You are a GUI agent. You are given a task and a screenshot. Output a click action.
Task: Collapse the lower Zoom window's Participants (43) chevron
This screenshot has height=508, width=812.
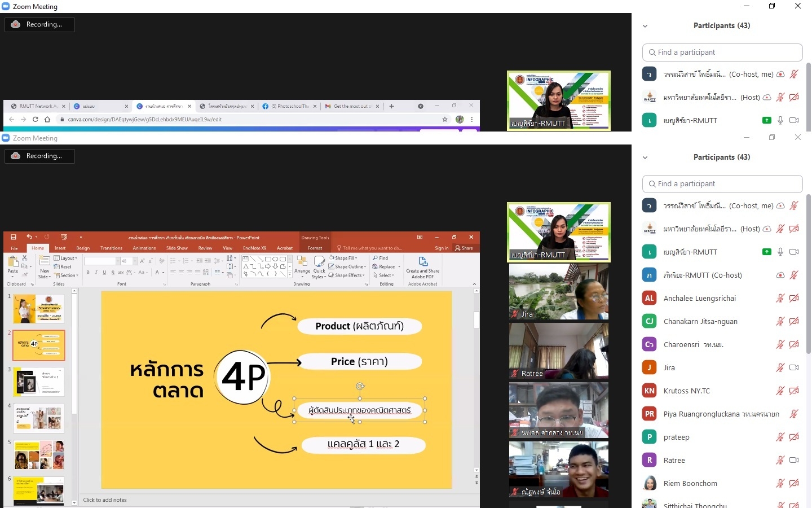tap(645, 157)
